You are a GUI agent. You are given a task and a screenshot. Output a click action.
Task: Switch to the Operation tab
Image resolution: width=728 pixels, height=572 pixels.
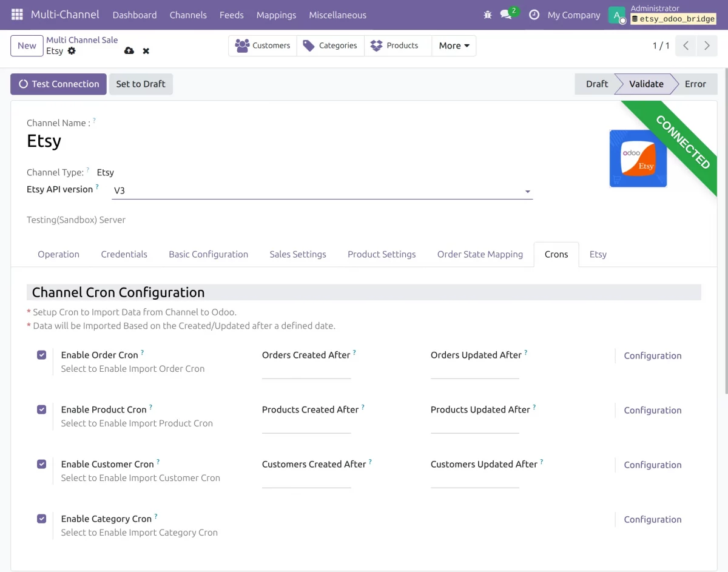pyautogui.click(x=58, y=254)
